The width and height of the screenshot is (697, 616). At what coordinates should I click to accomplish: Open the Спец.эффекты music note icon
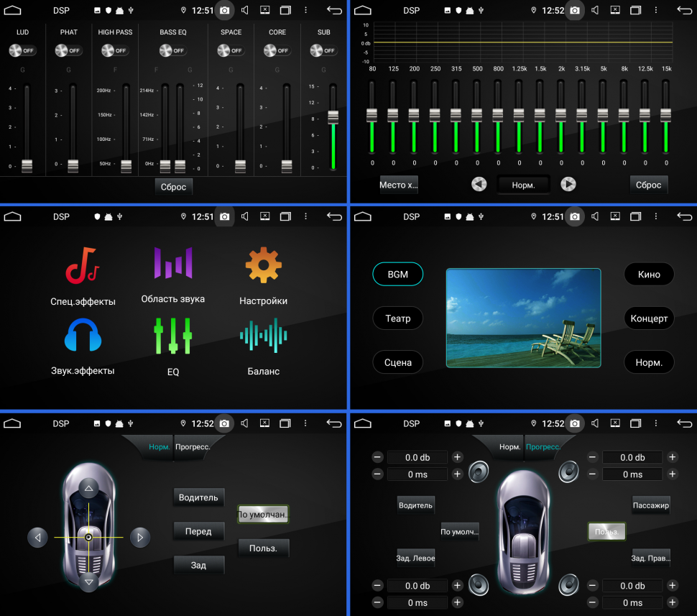[83, 265]
